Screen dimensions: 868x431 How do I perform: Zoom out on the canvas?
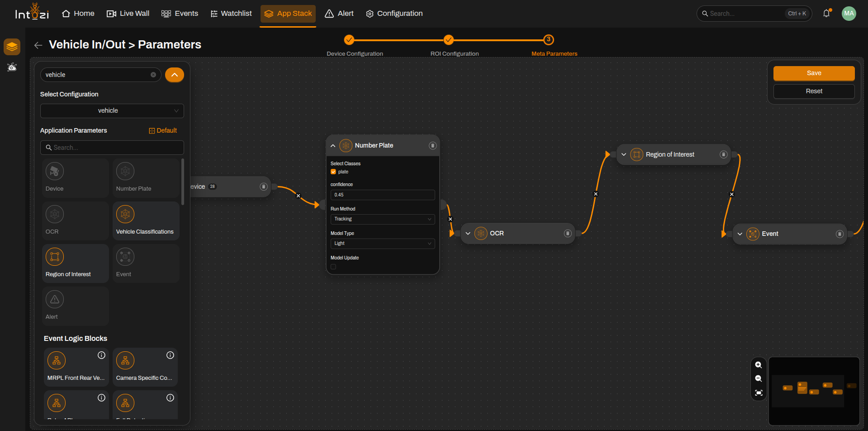[759, 378]
